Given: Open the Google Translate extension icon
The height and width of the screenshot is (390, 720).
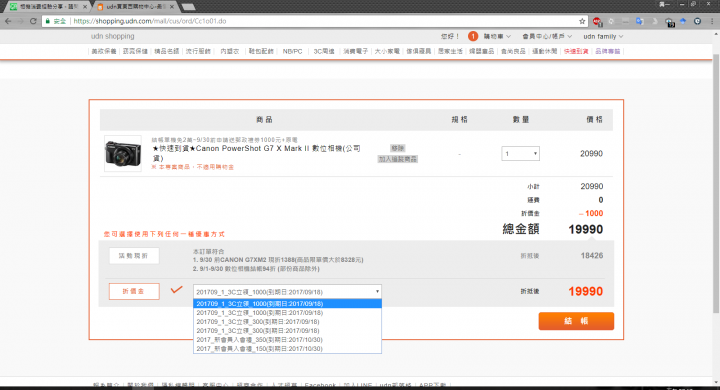Looking at the screenshot, I should [x=640, y=21].
